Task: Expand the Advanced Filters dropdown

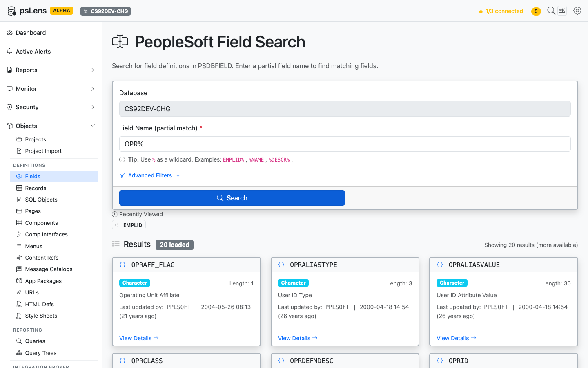Action: [x=150, y=175]
